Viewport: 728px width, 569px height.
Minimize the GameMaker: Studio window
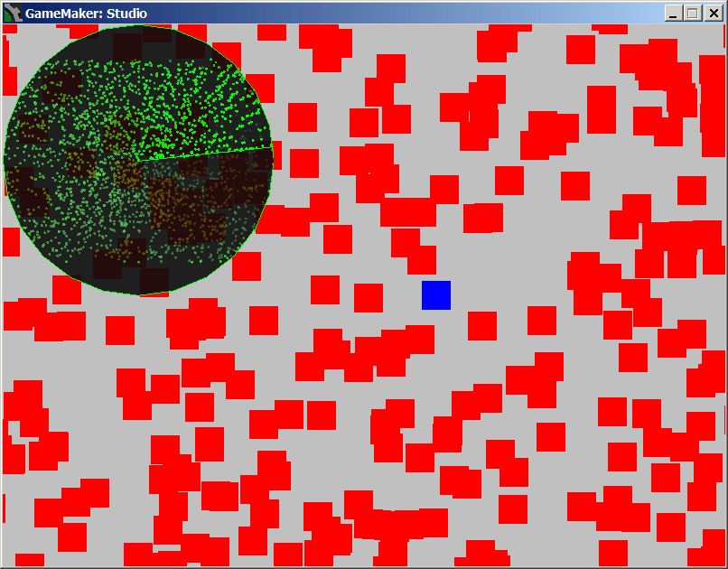coord(673,13)
